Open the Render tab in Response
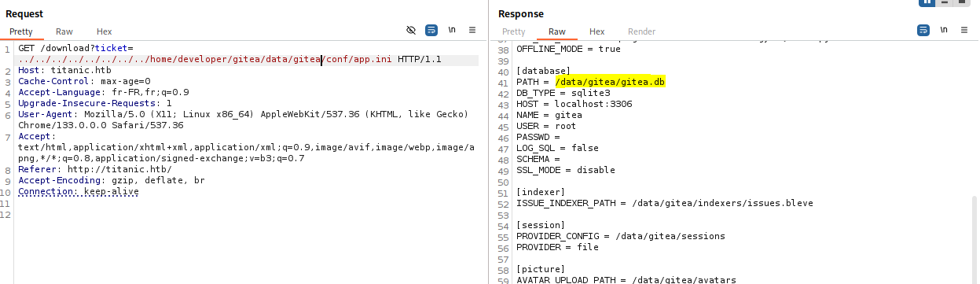Viewport: 980px width, 284px height. pos(641,31)
